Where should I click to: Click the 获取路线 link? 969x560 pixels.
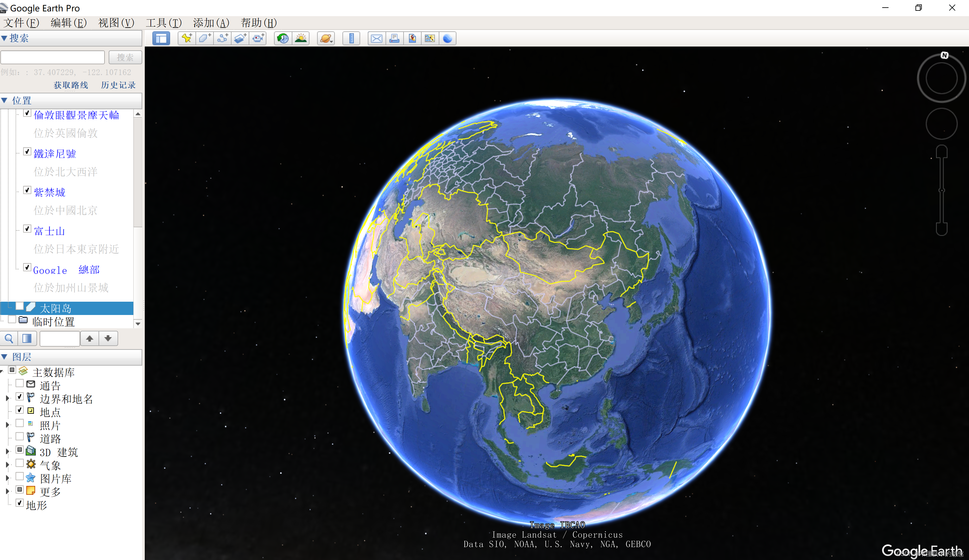pyautogui.click(x=71, y=85)
